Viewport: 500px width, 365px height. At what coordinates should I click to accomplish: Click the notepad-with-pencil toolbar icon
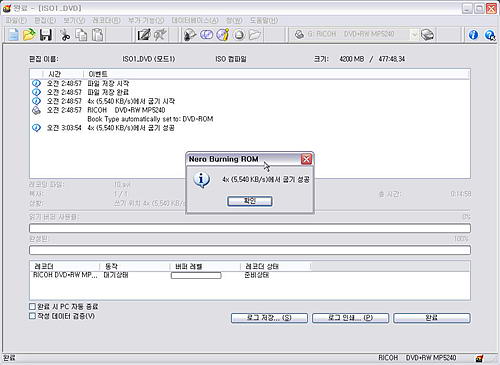tap(144, 35)
